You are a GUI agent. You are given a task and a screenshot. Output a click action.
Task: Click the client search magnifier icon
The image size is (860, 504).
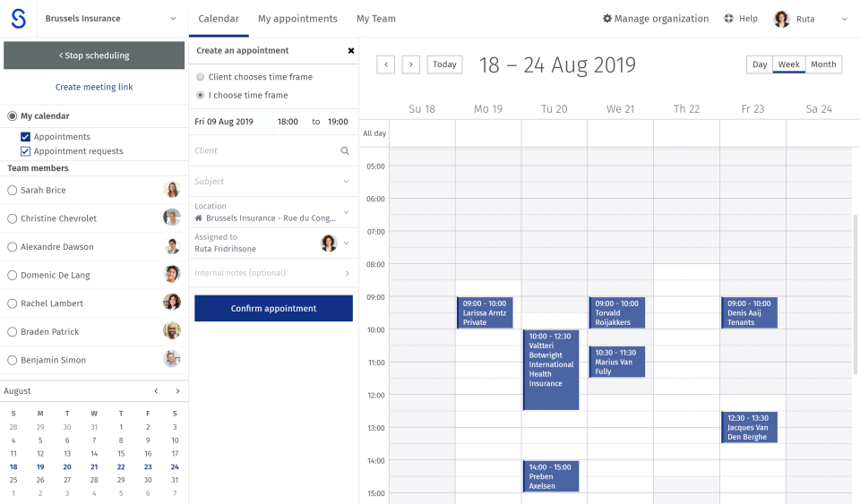point(345,150)
